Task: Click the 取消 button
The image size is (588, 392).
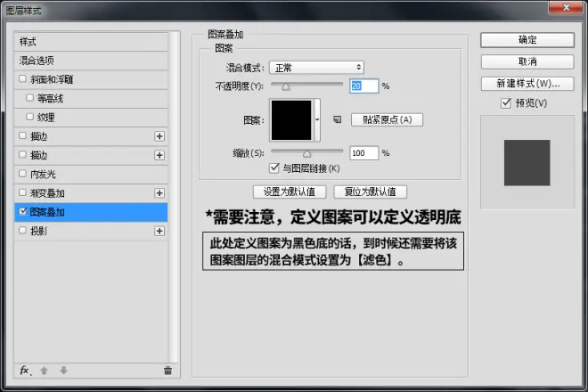Action: click(527, 61)
